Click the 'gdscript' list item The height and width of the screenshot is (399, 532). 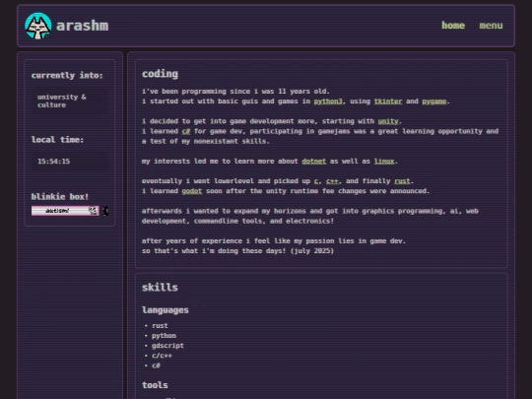pos(167,346)
